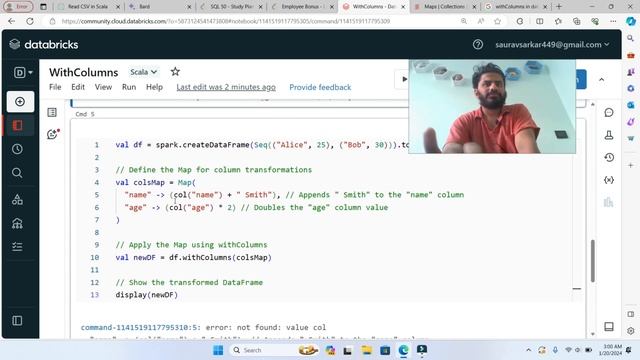Favorite the notebook with the star icon

coord(175,72)
